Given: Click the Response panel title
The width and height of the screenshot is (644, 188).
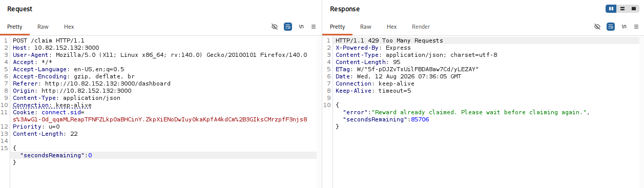Looking at the screenshot, I should [x=345, y=9].
